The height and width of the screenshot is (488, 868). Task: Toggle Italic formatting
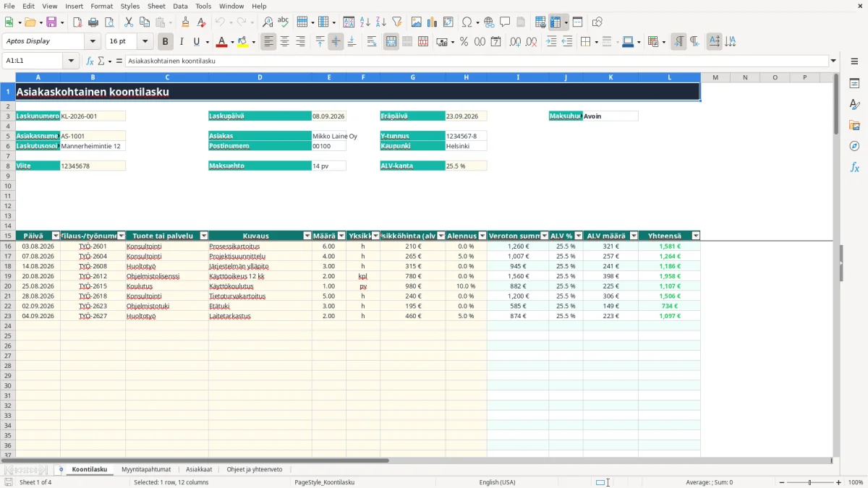(182, 42)
